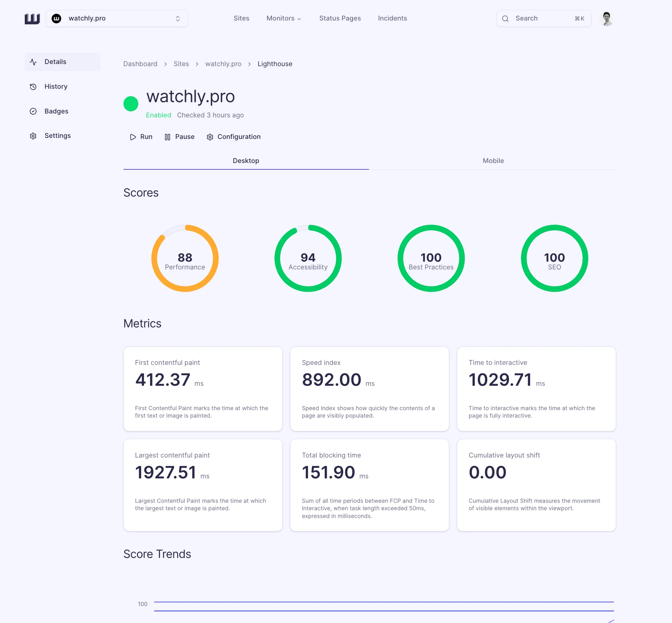Click the Watchly logo icon
Image resolution: width=672 pixels, height=623 pixels.
pyautogui.click(x=32, y=18)
